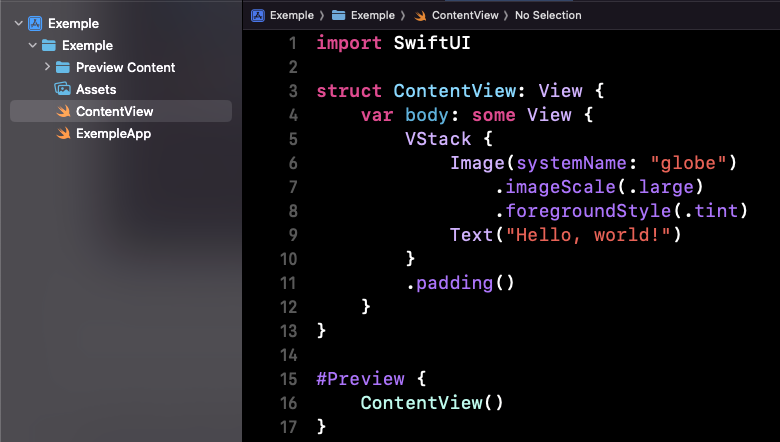
Task: Click the "globe" string in the code
Action: coord(693,163)
